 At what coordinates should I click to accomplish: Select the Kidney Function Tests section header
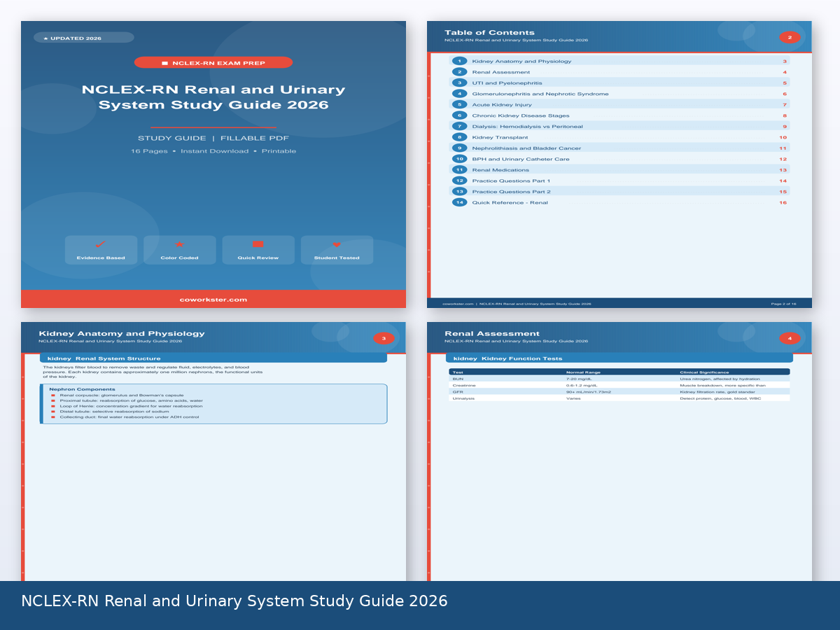619,358
